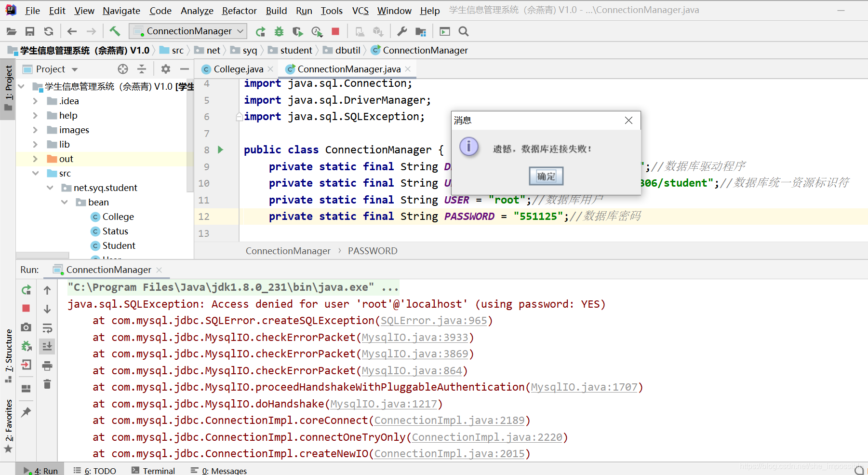Open Project Structure toolbar icon

point(421,31)
